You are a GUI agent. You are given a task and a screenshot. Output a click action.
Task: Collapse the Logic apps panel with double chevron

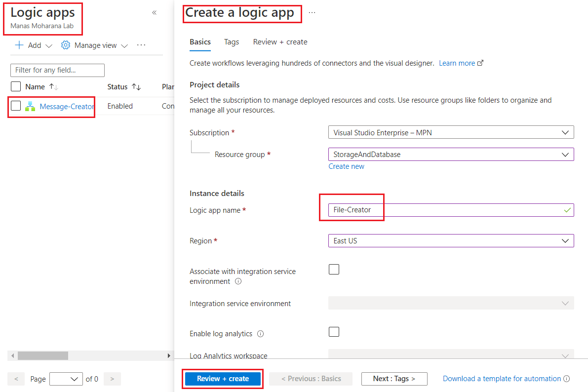tap(154, 13)
